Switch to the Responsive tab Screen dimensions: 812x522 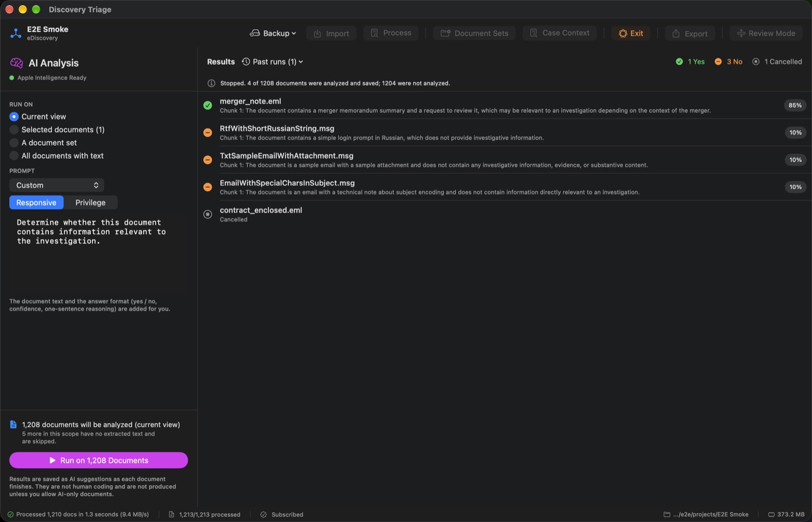click(x=37, y=203)
